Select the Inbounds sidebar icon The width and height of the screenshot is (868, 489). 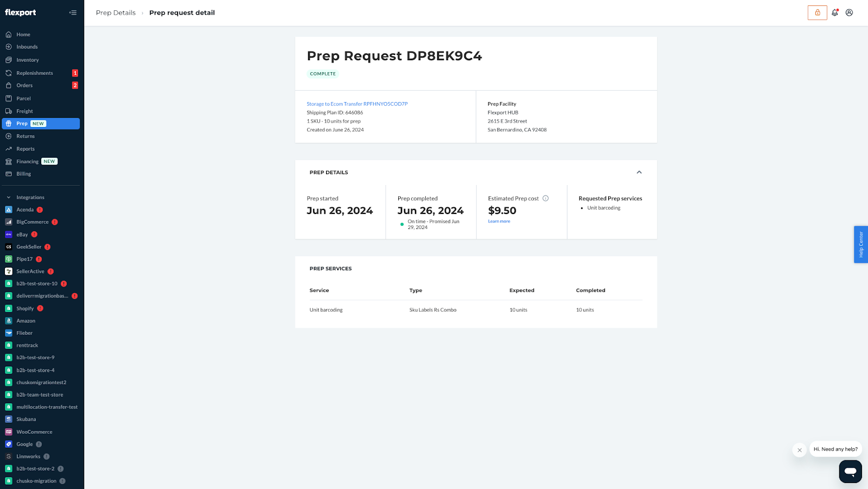click(x=8, y=47)
